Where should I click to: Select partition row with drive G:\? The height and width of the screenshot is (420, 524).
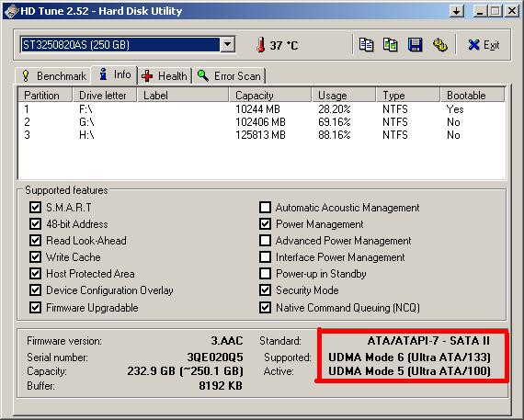coord(262,122)
